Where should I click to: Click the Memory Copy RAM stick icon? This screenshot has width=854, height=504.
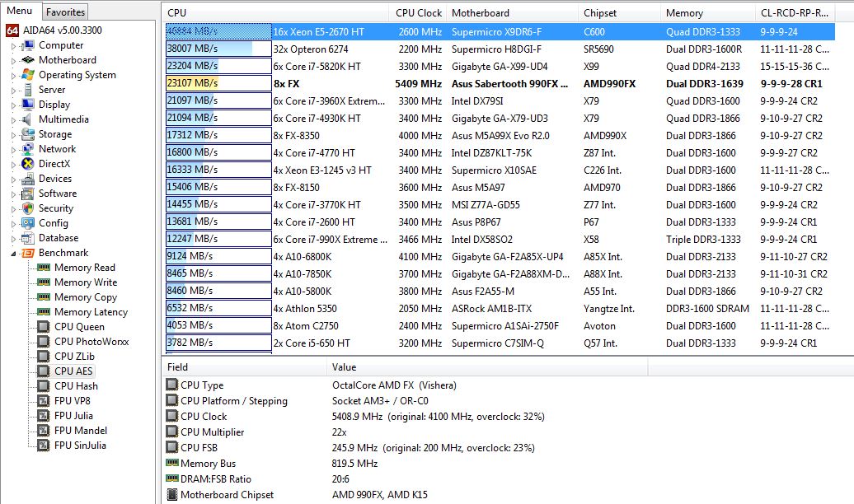click(x=44, y=296)
